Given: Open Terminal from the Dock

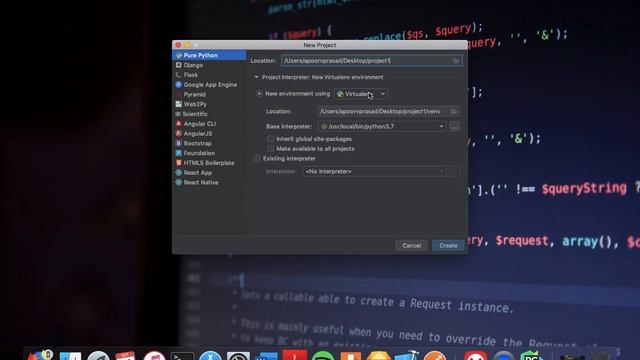Looking at the screenshot, I should click(182, 356).
